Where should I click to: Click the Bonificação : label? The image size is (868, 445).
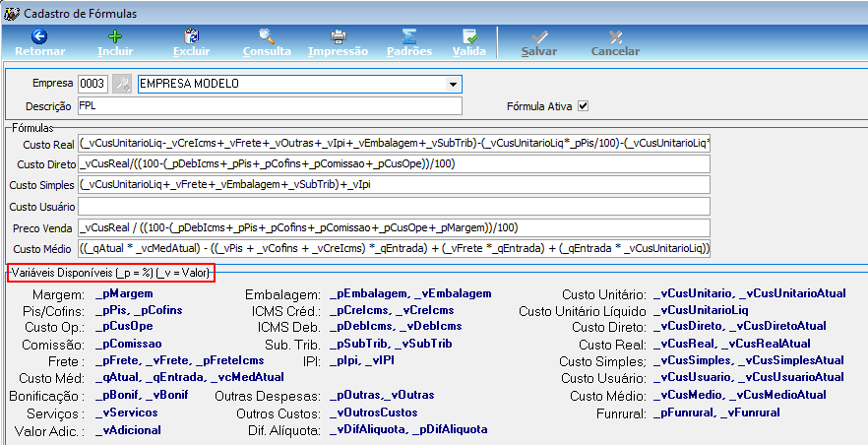click(x=47, y=397)
